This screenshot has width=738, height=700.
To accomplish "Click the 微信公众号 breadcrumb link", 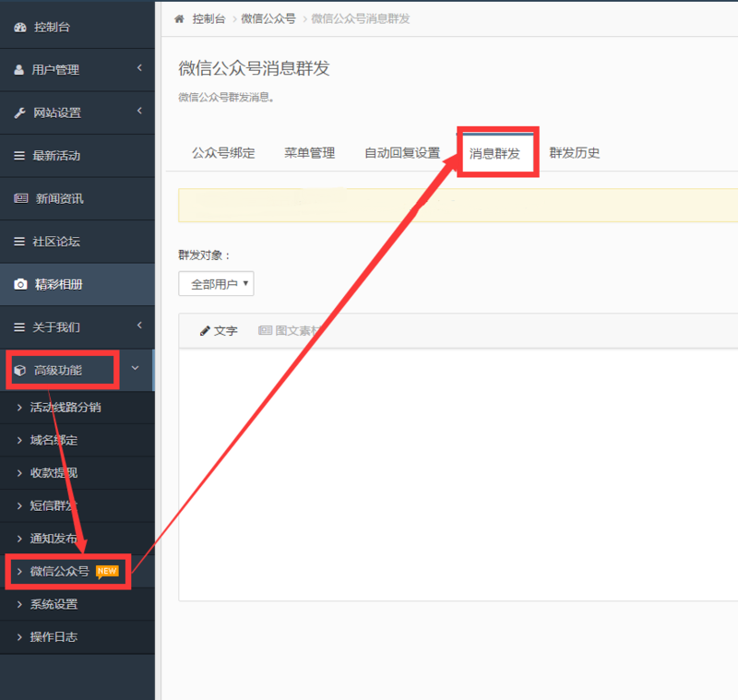I will 268,17.
